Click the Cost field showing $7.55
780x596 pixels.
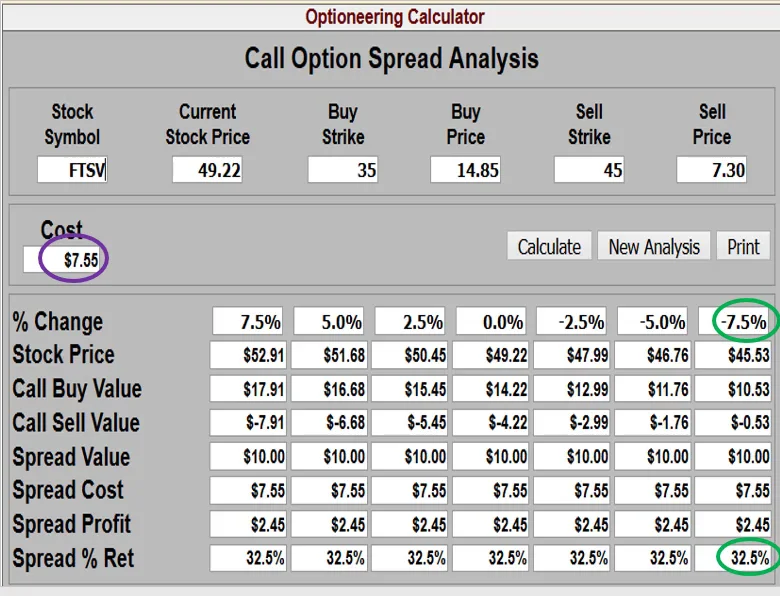pyautogui.click(x=66, y=261)
